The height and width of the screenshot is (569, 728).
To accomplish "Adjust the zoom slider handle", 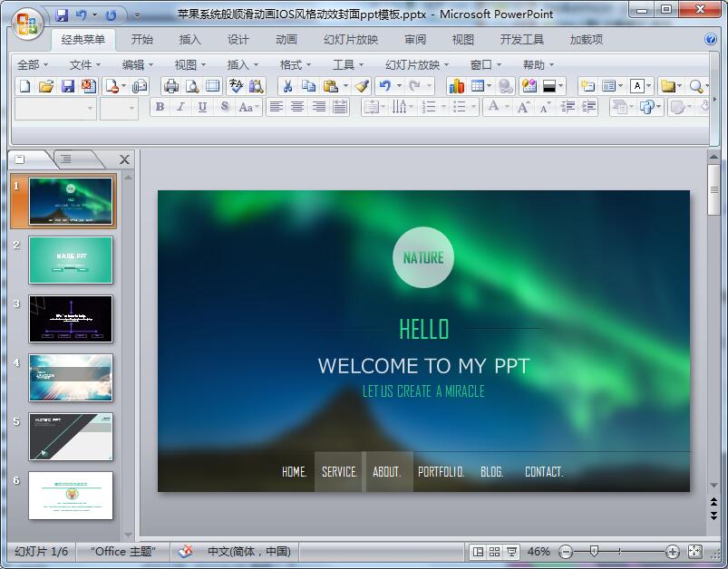I will click(x=594, y=551).
